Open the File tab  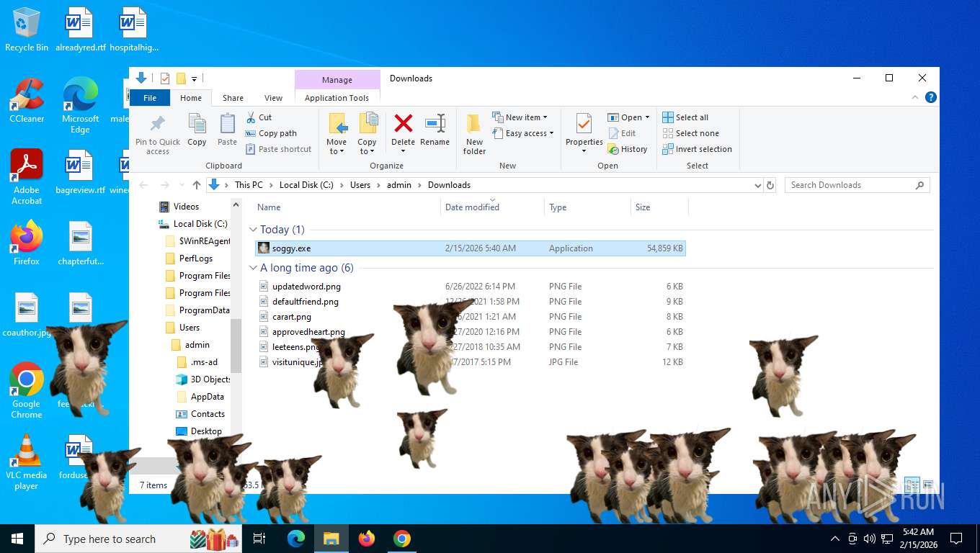click(150, 98)
